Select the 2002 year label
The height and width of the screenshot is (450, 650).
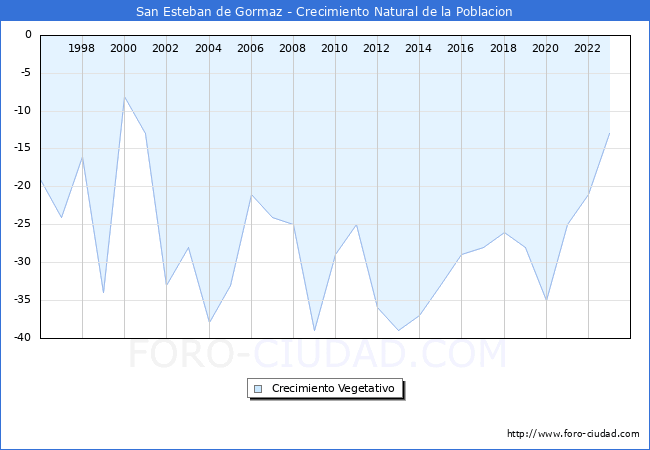coord(165,48)
